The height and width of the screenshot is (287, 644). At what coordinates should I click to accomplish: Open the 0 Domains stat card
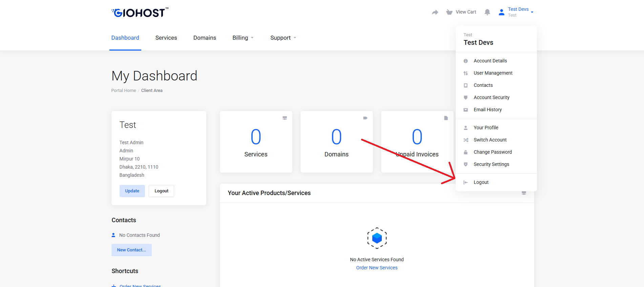point(337,142)
